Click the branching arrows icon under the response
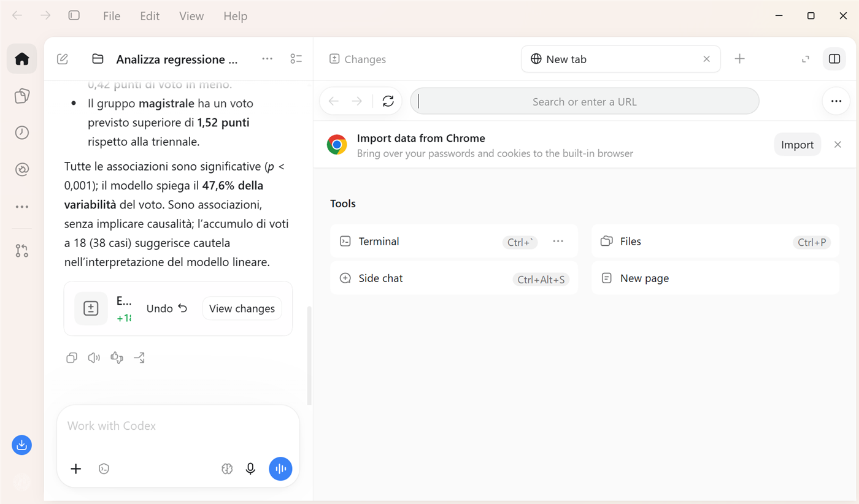 139,358
